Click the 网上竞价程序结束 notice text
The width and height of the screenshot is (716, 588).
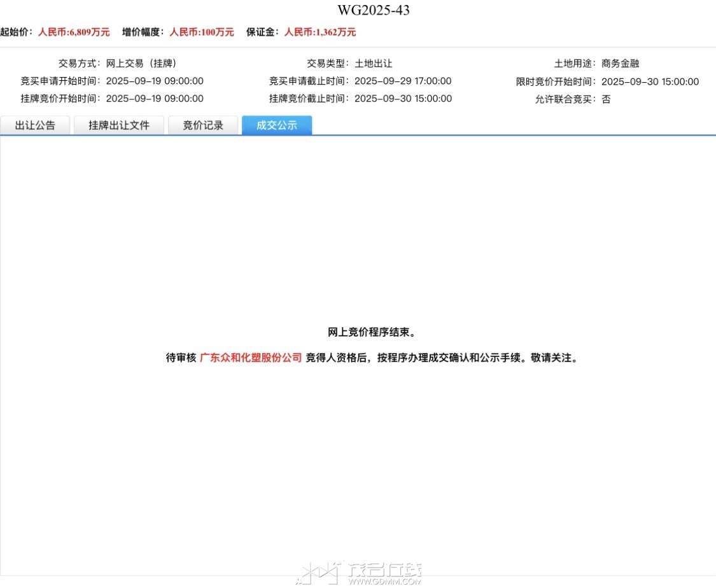click(372, 333)
